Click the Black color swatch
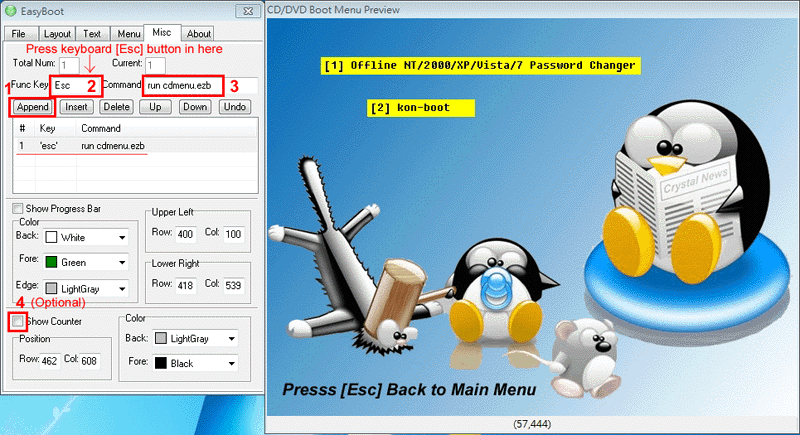Screen dimensions: 800x435 [x=161, y=363]
